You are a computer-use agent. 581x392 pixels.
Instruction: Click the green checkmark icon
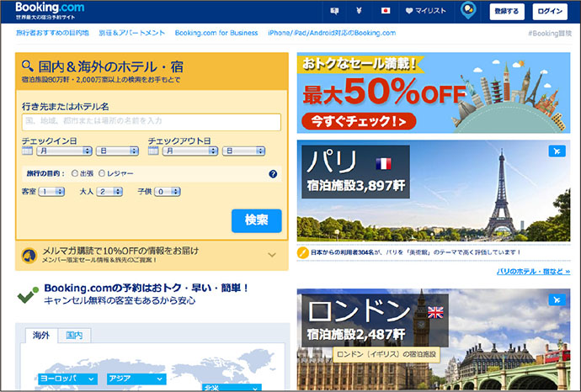pyautogui.click(x=28, y=295)
